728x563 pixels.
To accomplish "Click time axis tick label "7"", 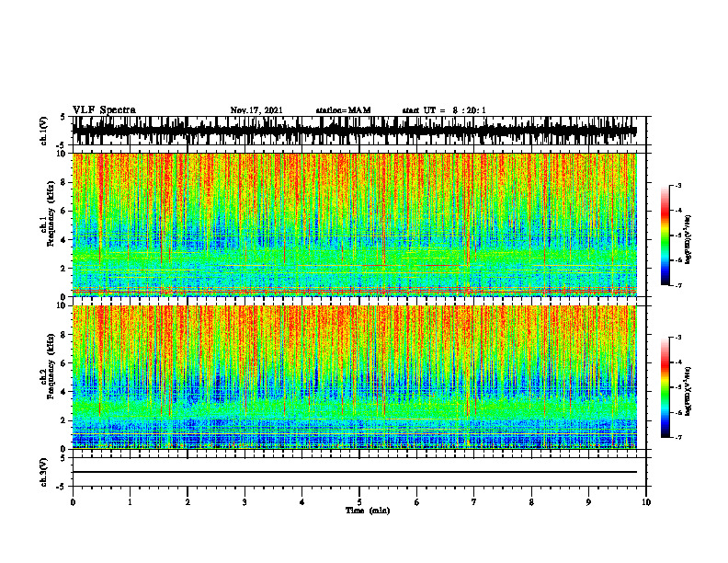I will tap(474, 502).
